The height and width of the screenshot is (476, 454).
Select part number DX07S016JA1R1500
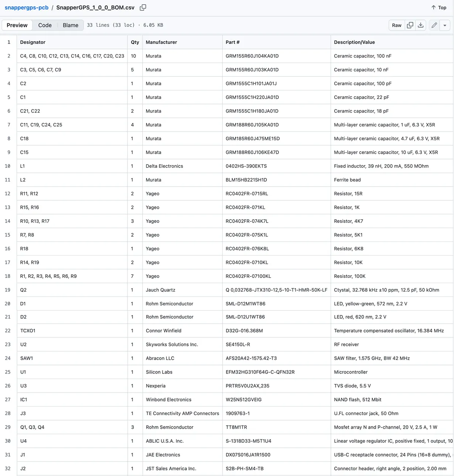pyautogui.click(x=248, y=455)
